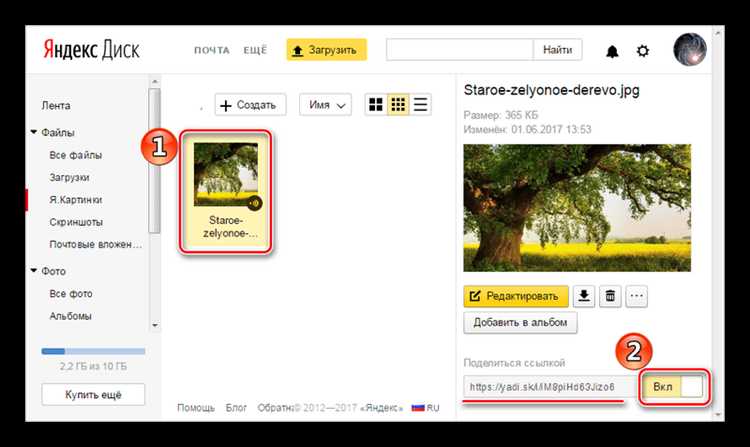
Task: Select Скриншоты folder
Action: (76, 222)
